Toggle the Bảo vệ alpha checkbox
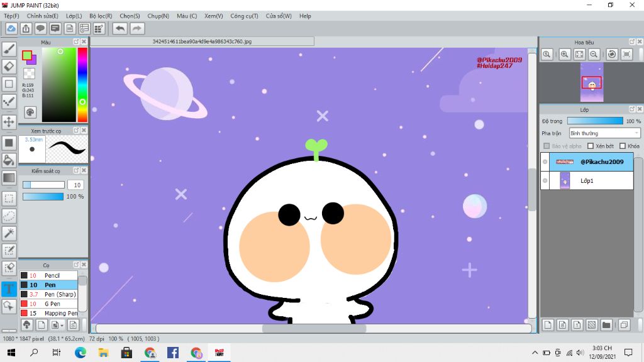Viewport: 644px width, 362px height. (547, 146)
